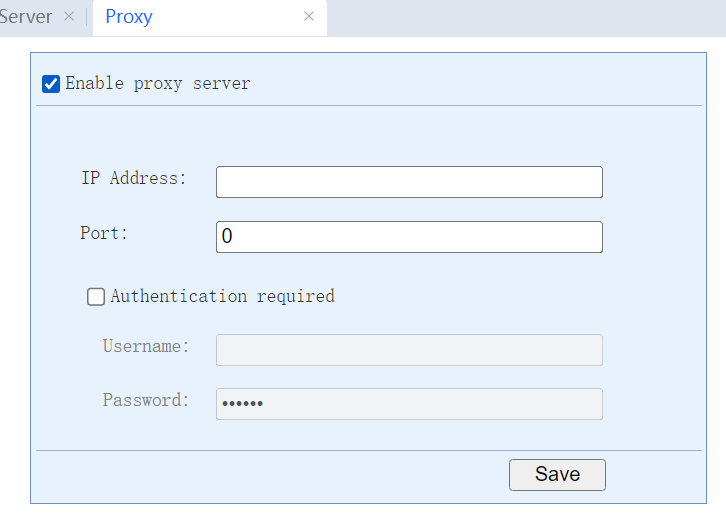Click the blank footer area left of Save

tap(270, 475)
